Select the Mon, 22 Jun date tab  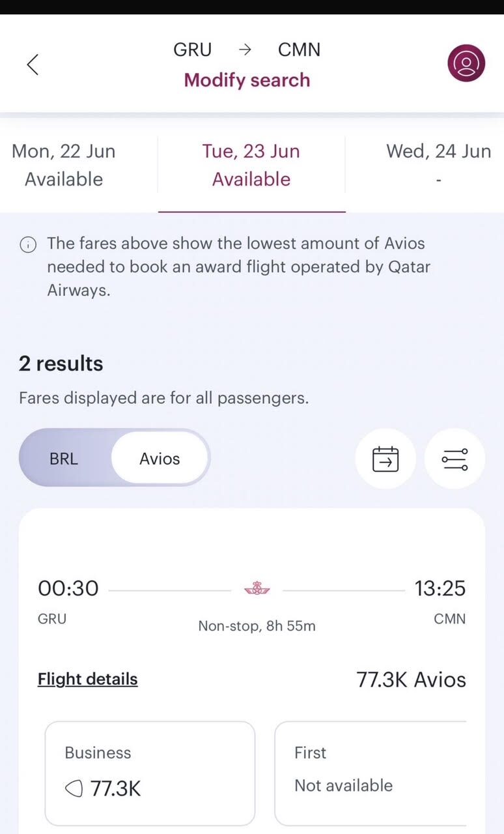[64, 165]
